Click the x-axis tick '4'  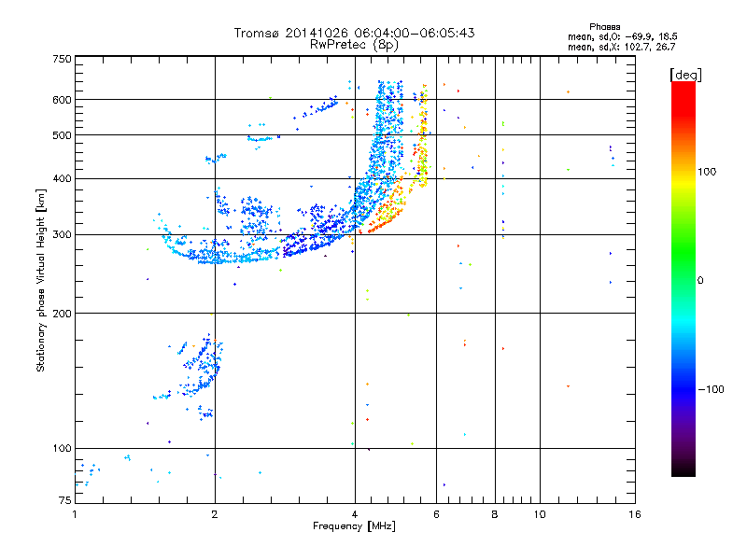tap(355, 514)
